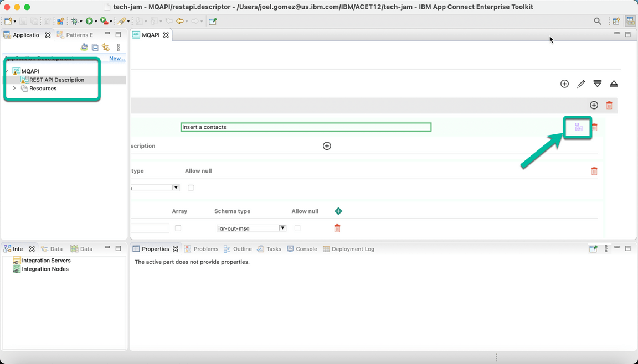This screenshot has height=364, width=638.
Task: Click the red trash icon to delete the operation
Action: click(609, 105)
